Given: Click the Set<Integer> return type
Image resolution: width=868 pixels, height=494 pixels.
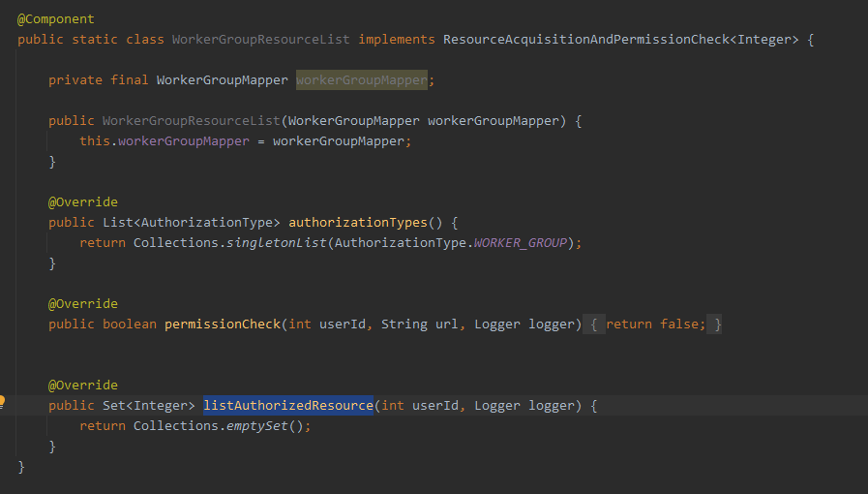Looking at the screenshot, I should coord(149,406).
